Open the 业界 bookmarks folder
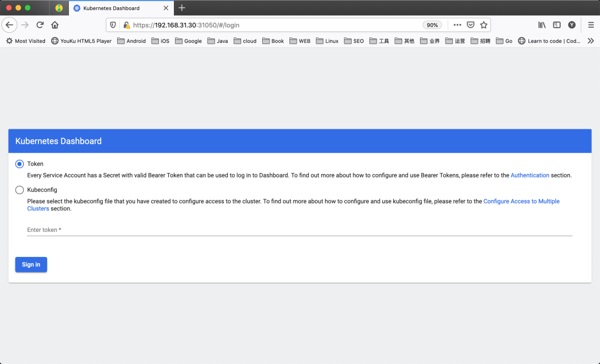Viewport: 600px width, 364px height. click(429, 41)
